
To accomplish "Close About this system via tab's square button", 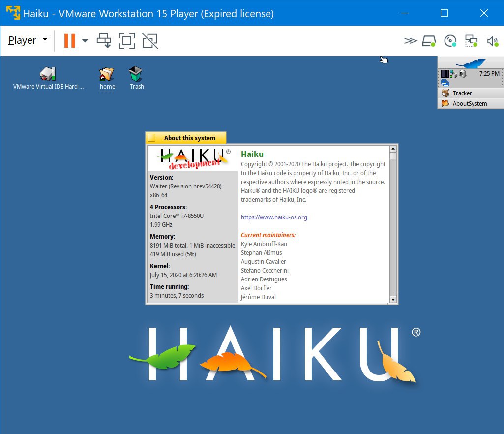I will (151, 138).
